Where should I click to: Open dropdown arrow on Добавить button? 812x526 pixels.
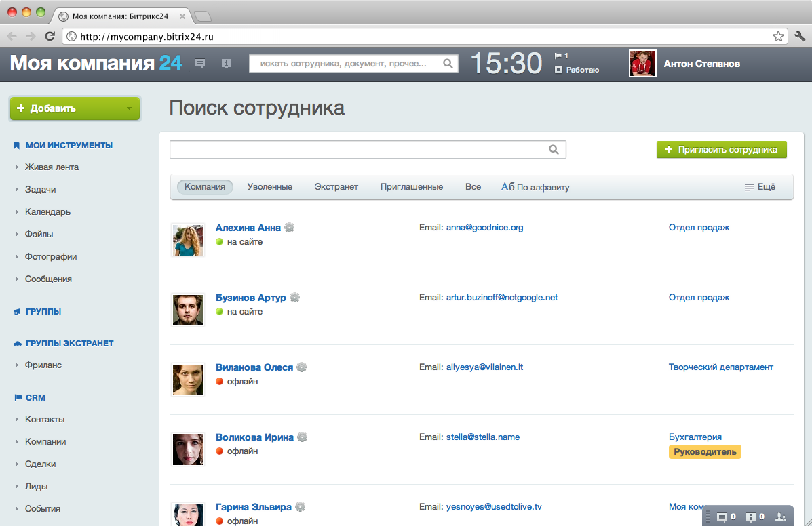(129, 108)
